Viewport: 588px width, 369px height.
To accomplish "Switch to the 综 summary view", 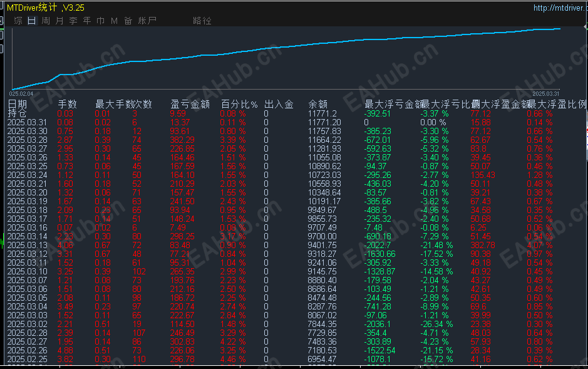I will click(18, 20).
